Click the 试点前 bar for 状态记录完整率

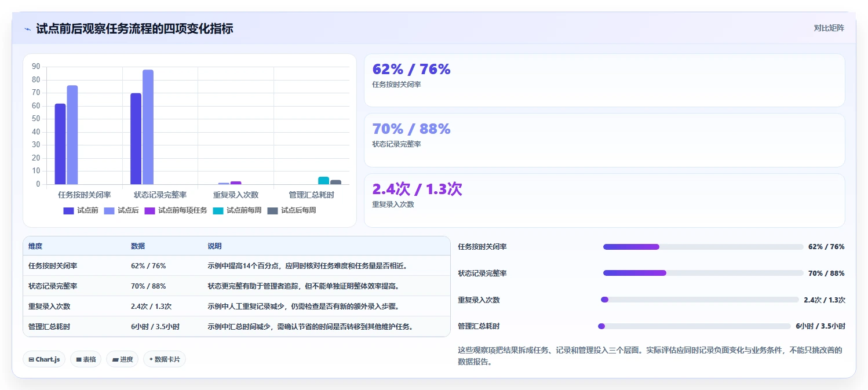pos(136,138)
